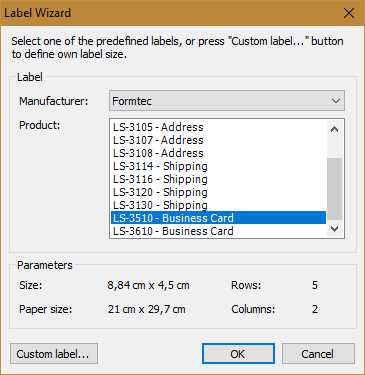Select LS-3610 - Business Card item

coord(218,231)
